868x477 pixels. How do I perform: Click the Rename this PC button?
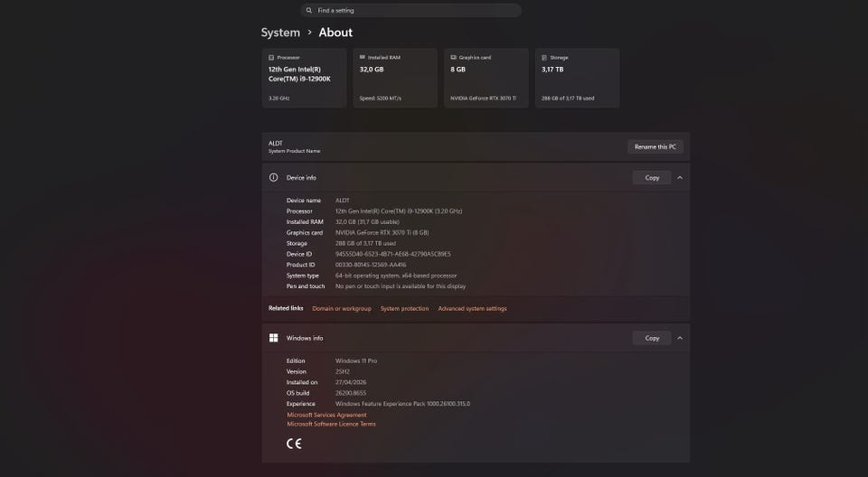coord(656,146)
